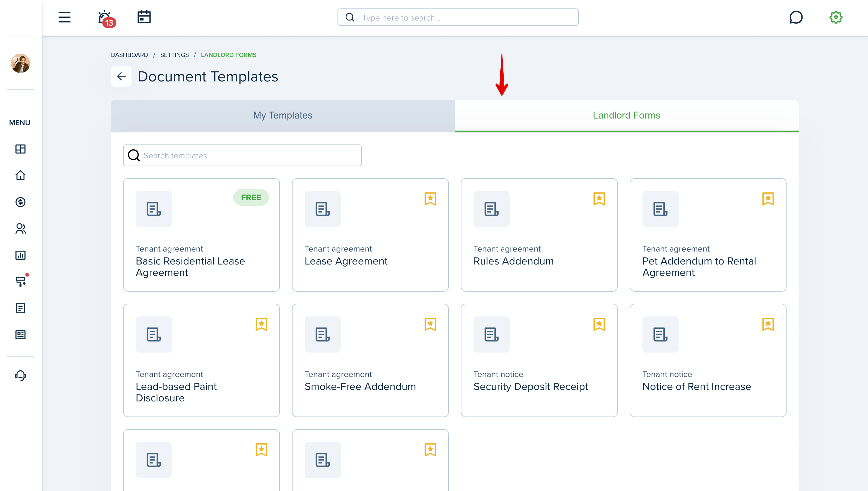868x491 pixels.
Task: Click document icon on Smoke-Free Addendum card
Action: 323,334
